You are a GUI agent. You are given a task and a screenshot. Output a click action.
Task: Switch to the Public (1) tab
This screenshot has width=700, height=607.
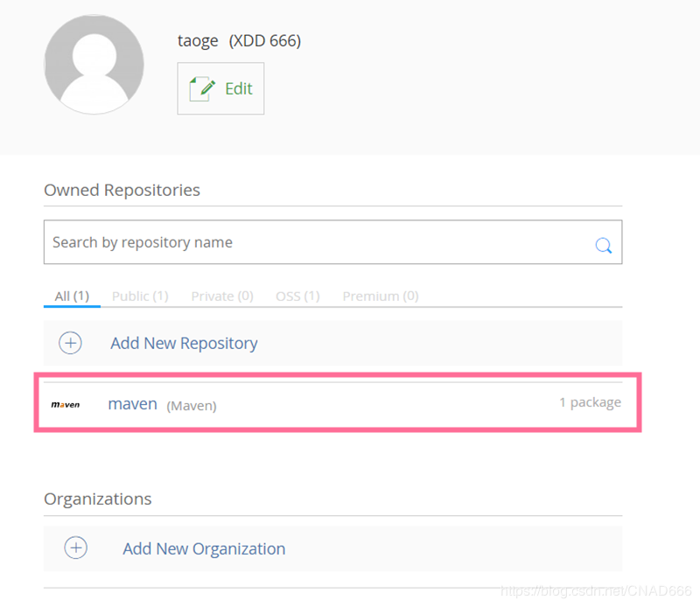coord(140,296)
